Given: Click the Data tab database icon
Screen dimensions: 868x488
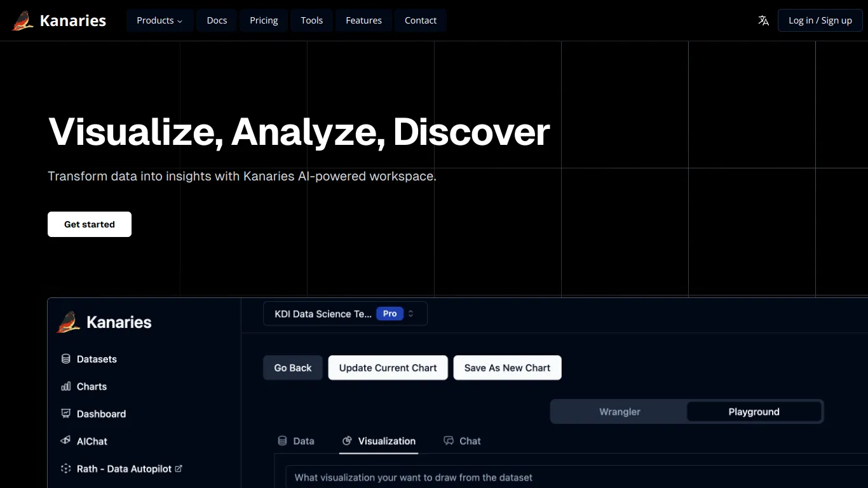Looking at the screenshot, I should (x=283, y=441).
